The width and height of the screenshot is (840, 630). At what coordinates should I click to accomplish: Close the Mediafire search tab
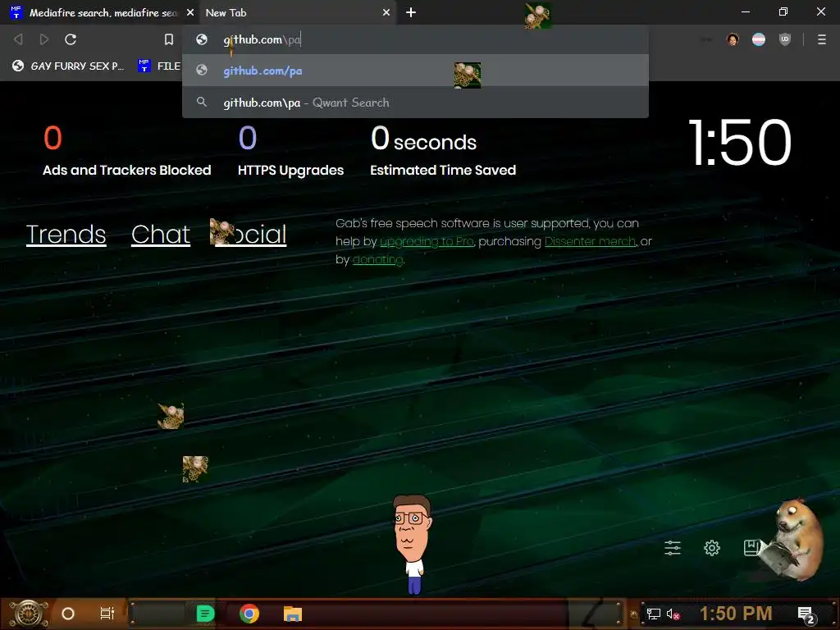coord(190,12)
